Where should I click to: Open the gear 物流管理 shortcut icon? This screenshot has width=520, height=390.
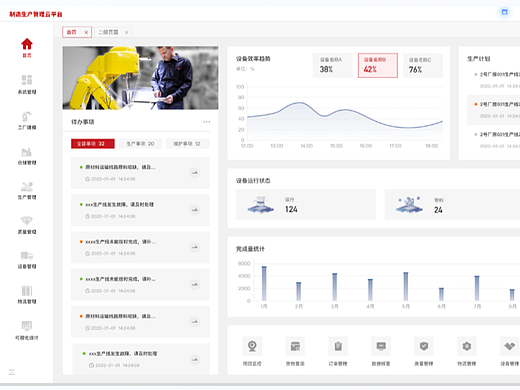pyautogui.click(x=467, y=346)
